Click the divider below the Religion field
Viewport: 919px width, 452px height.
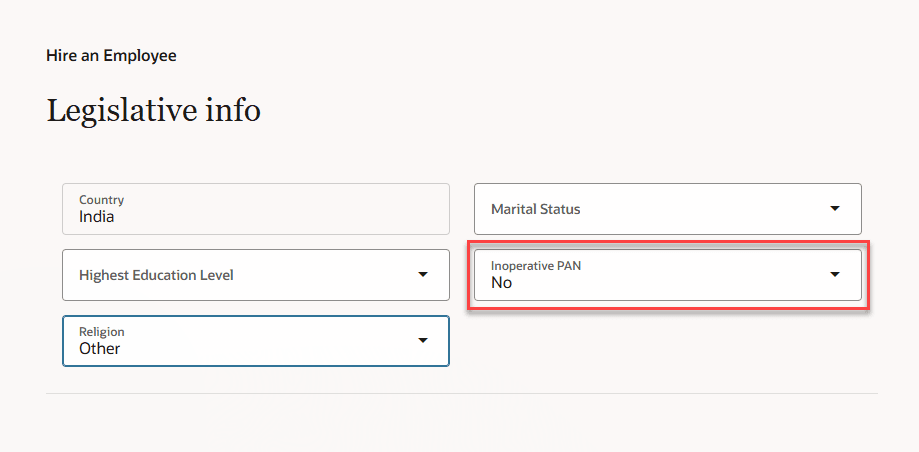pyautogui.click(x=460, y=394)
